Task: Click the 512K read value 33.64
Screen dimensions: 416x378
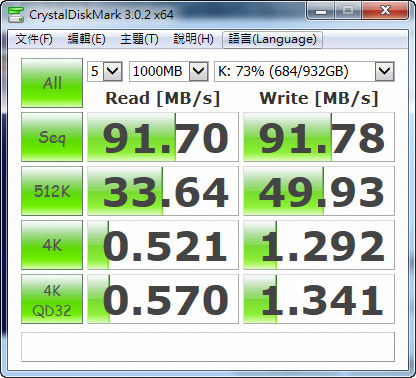Action: (163, 191)
